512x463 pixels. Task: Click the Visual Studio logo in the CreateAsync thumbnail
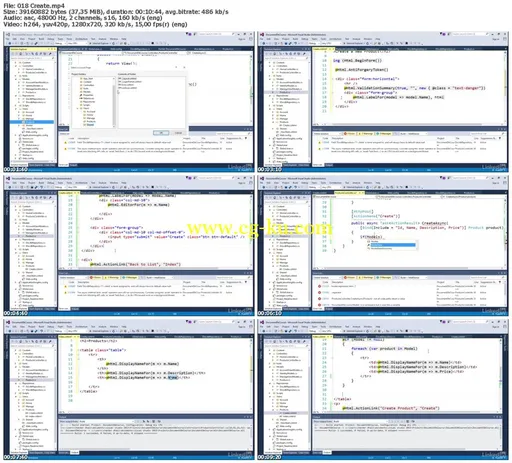[x=262, y=178]
